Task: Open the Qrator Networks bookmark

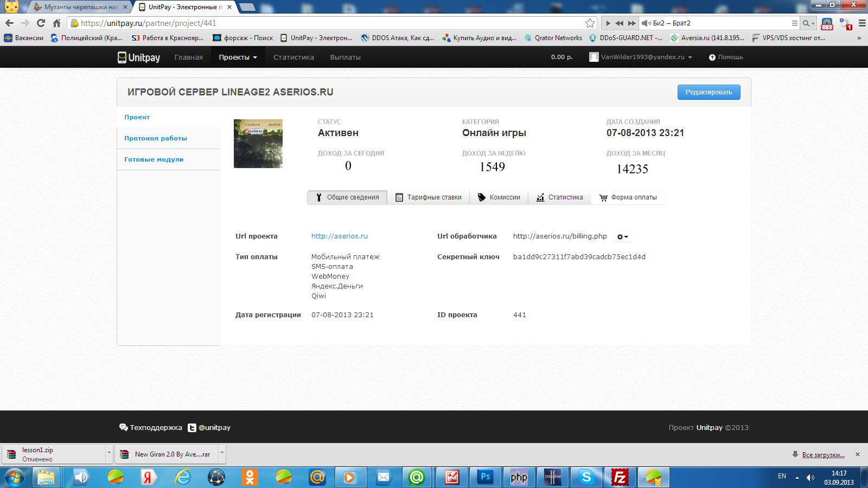Action: point(553,38)
